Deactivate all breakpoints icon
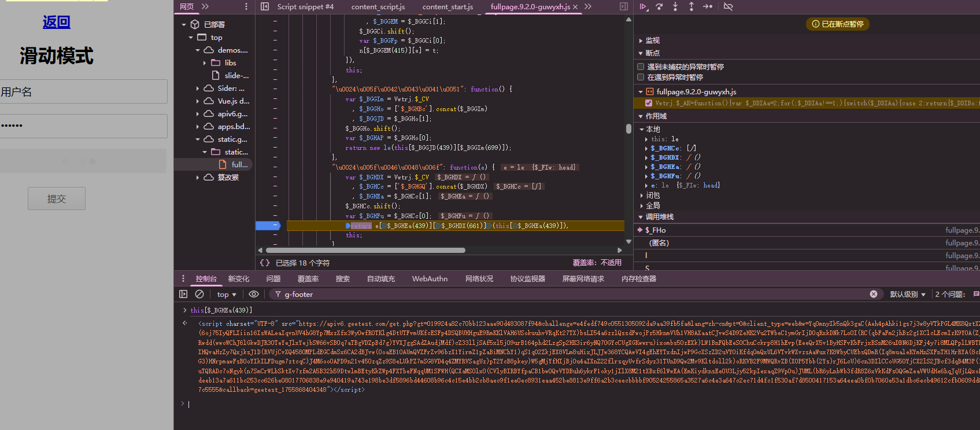This screenshot has width=980, height=430. click(728, 6)
